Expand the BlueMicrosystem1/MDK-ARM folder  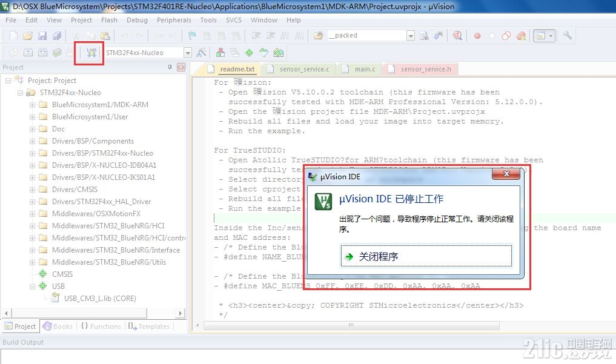[x=32, y=105]
